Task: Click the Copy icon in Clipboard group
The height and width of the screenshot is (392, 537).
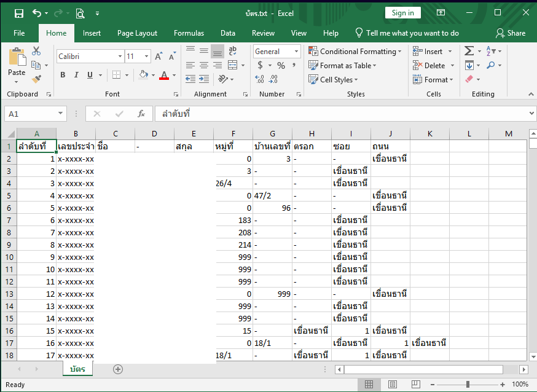Action: pyautogui.click(x=36, y=65)
